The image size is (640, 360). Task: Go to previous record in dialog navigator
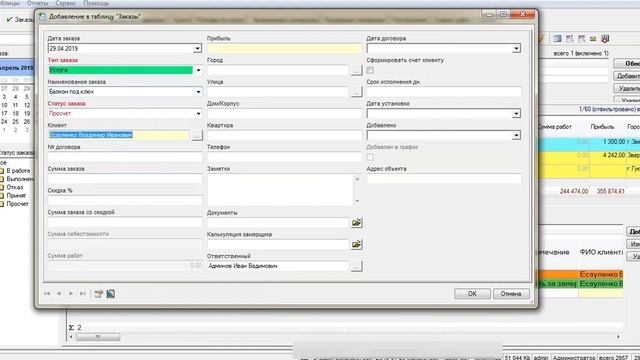59,293
